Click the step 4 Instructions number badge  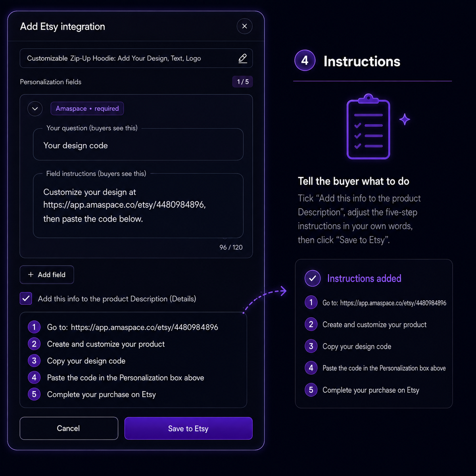pos(305,60)
